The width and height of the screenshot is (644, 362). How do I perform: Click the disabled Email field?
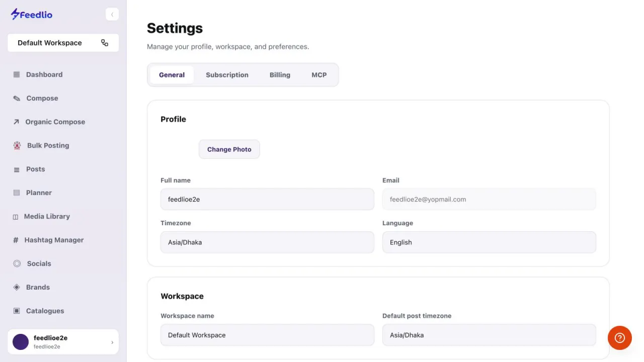pyautogui.click(x=489, y=200)
